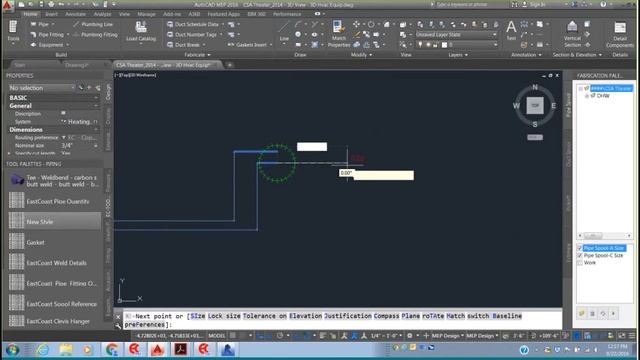Open the annotation scale 1/4" = 1'-0" dropdown
Viewport: 640px width, 360px height.
pos(386,336)
